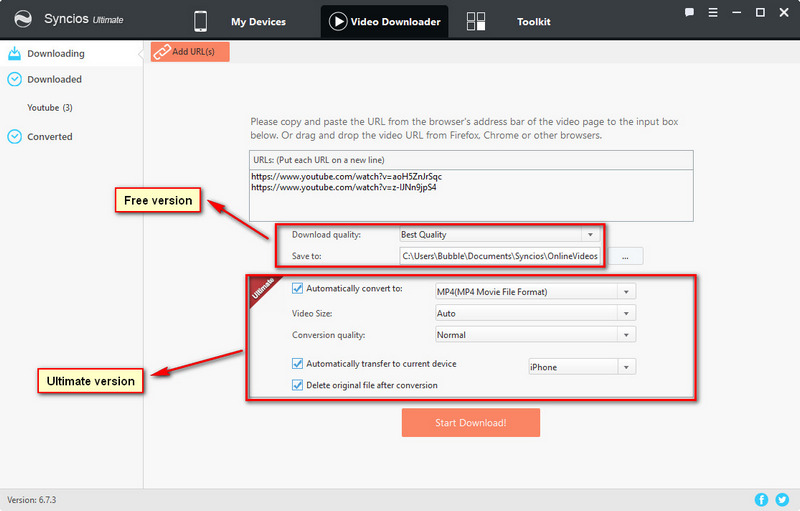Open the Conversion quality dropdown
This screenshot has height=511, width=800.
pyautogui.click(x=627, y=335)
